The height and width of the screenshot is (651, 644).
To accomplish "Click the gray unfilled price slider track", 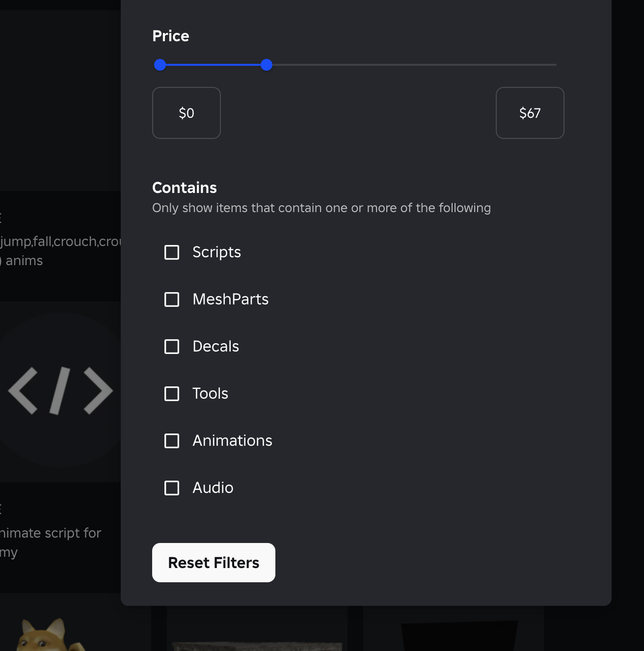I will (412, 65).
